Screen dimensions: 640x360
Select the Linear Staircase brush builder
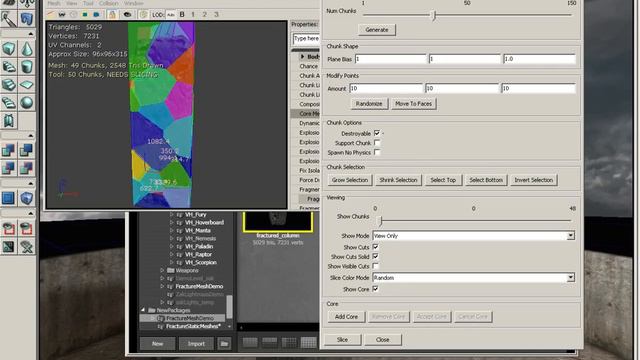click(9, 84)
